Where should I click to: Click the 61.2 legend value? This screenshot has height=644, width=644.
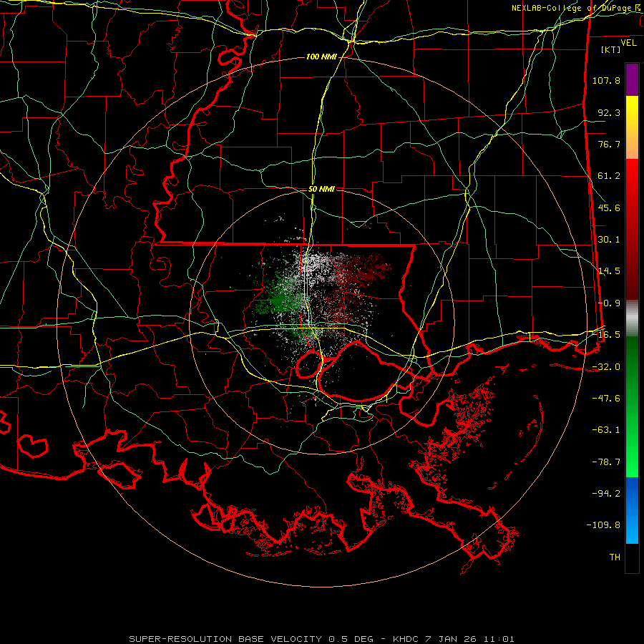[609, 176]
